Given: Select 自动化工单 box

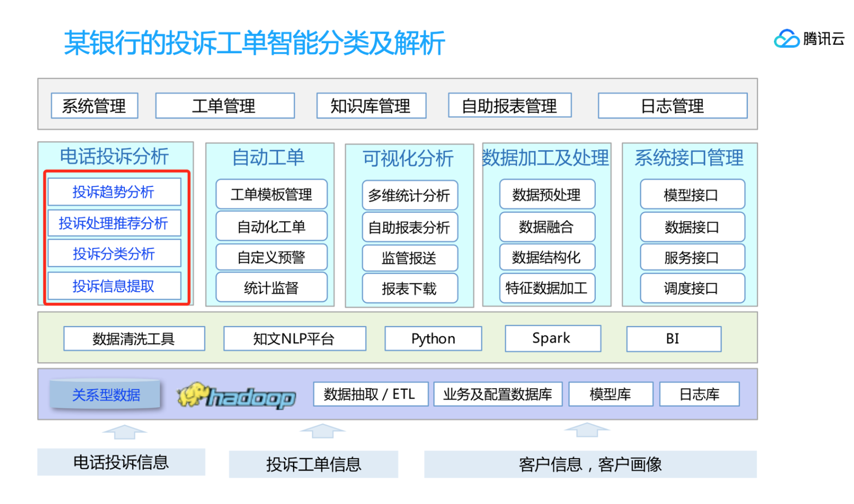Looking at the screenshot, I should pyautogui.click(x=271, y=226).
